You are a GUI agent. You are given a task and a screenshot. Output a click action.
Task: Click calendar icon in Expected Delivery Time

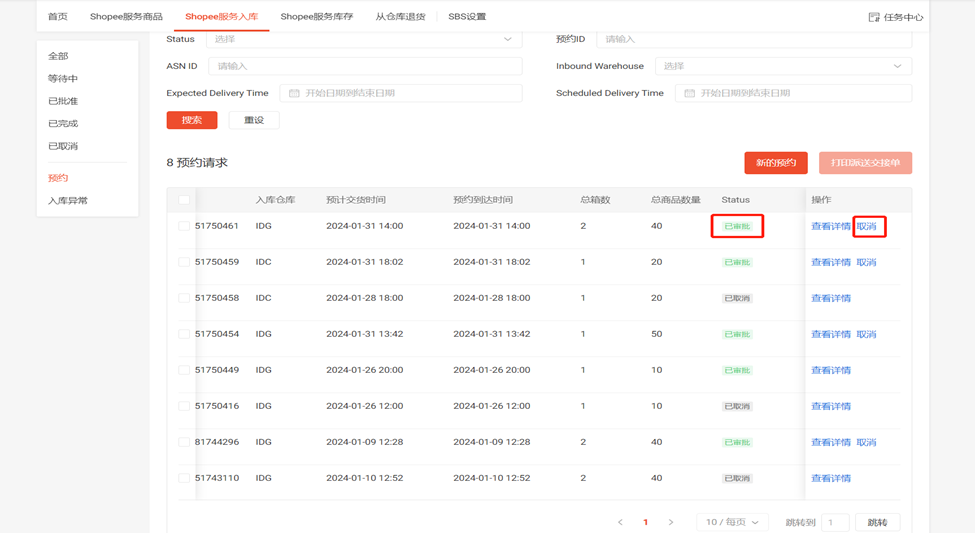tap(294, 93)
